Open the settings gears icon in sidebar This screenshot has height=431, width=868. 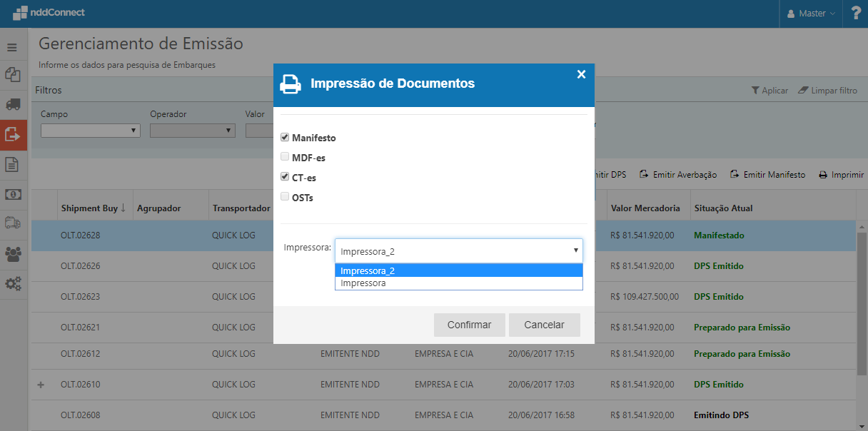point(11,284)
